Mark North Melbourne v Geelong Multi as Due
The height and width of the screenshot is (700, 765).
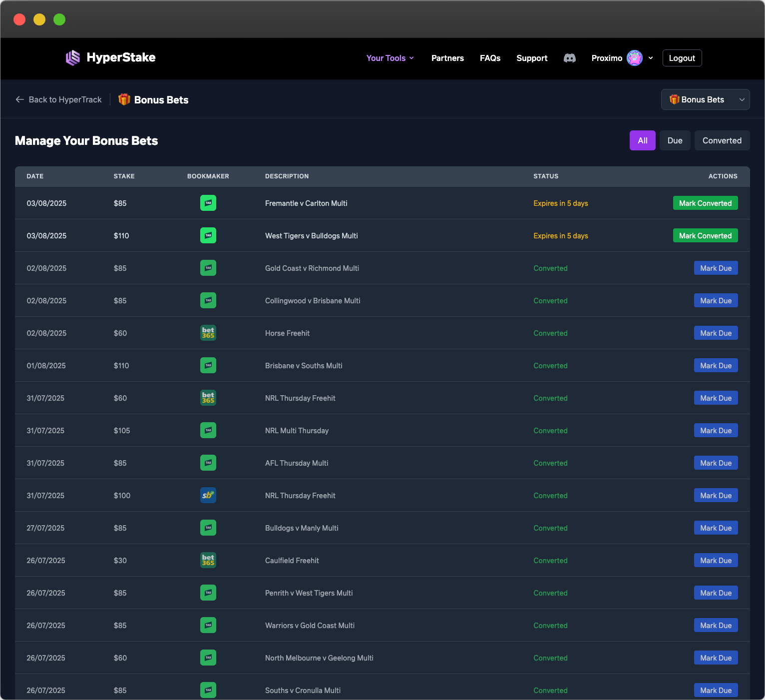click(716, 658)
